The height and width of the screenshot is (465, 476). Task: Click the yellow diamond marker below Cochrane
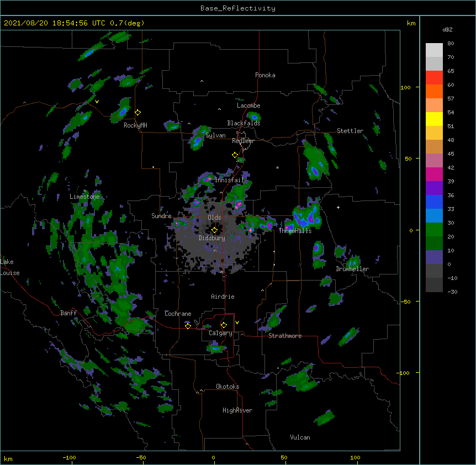tap(188, 326)
